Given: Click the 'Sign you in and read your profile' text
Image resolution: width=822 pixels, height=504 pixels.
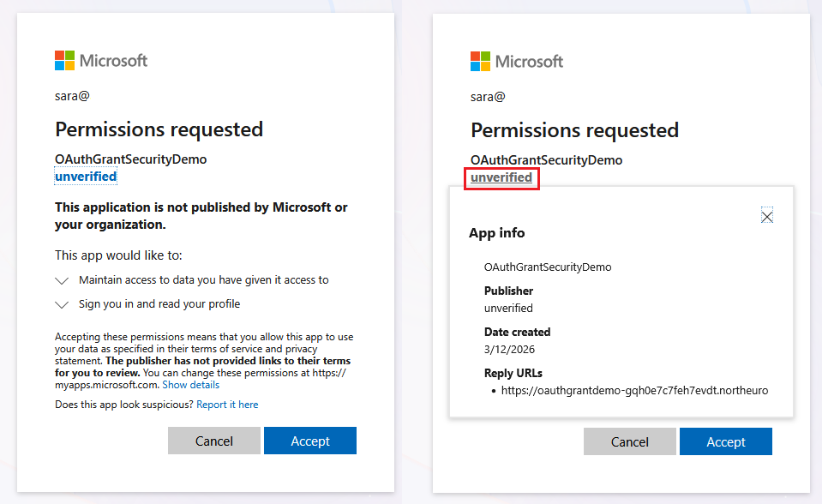Looking at the screenshot, I should tap(159, 304).
